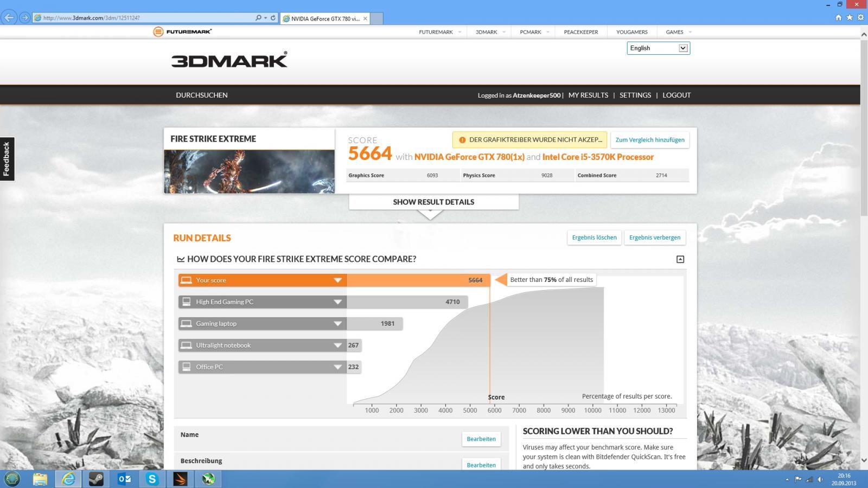Image resolution: width=868 pixels, height=488 pixels.
Task: Click the Combined Score value 2714
Action: click(661, 176)
